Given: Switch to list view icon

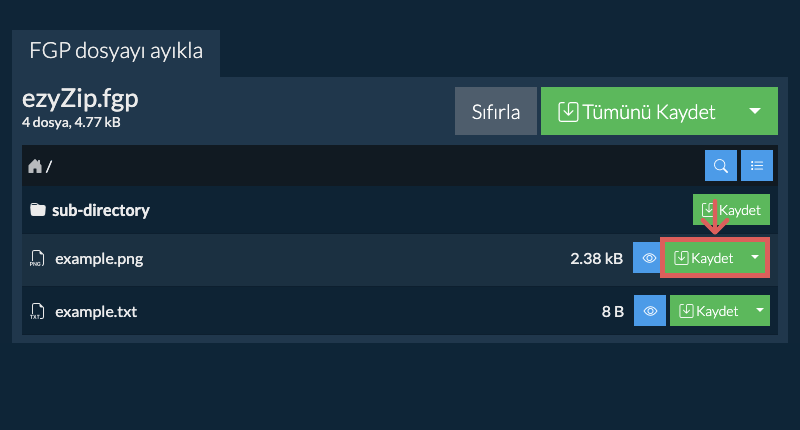Looking at the screenshot, I should (757, 166).
